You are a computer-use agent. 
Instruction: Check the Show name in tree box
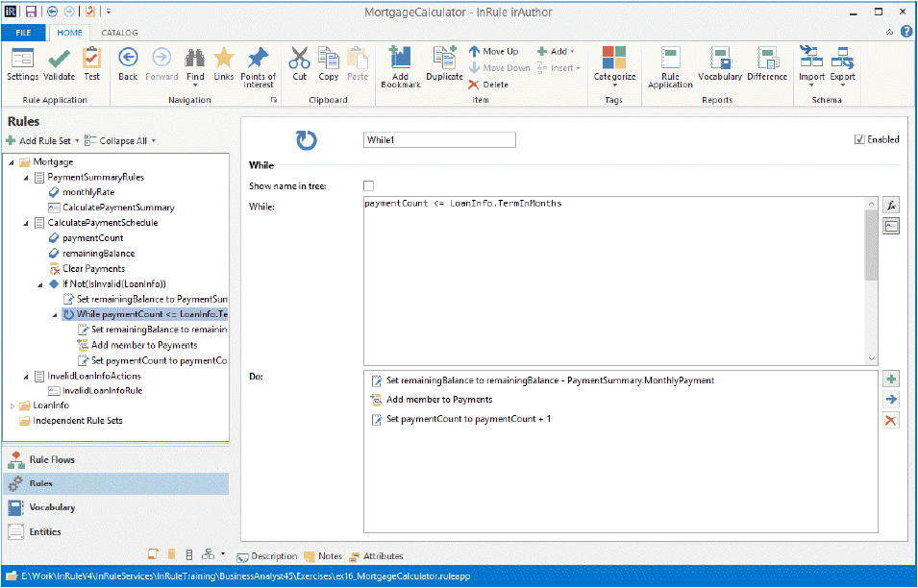pos(368,185)
